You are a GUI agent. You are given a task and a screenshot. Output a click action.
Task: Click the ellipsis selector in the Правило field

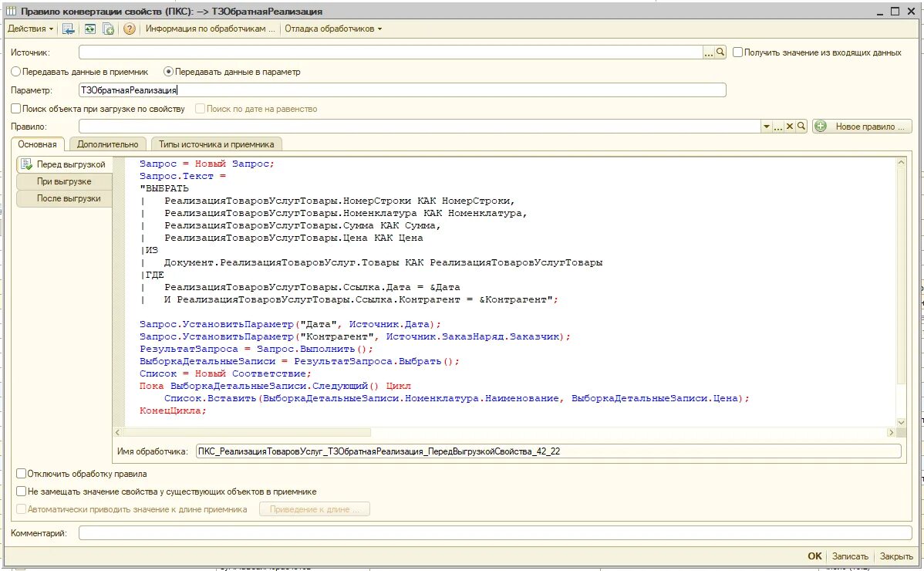tap(778, 126)
